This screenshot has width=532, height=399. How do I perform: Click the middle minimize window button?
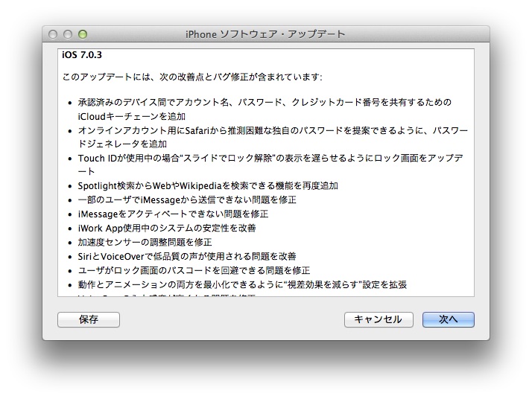pos(68,34)
